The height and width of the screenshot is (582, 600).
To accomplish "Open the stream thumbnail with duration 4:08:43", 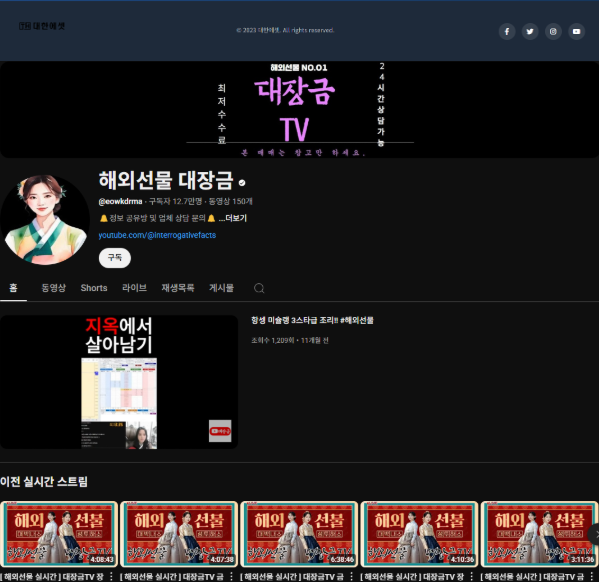I will (59, 534).
